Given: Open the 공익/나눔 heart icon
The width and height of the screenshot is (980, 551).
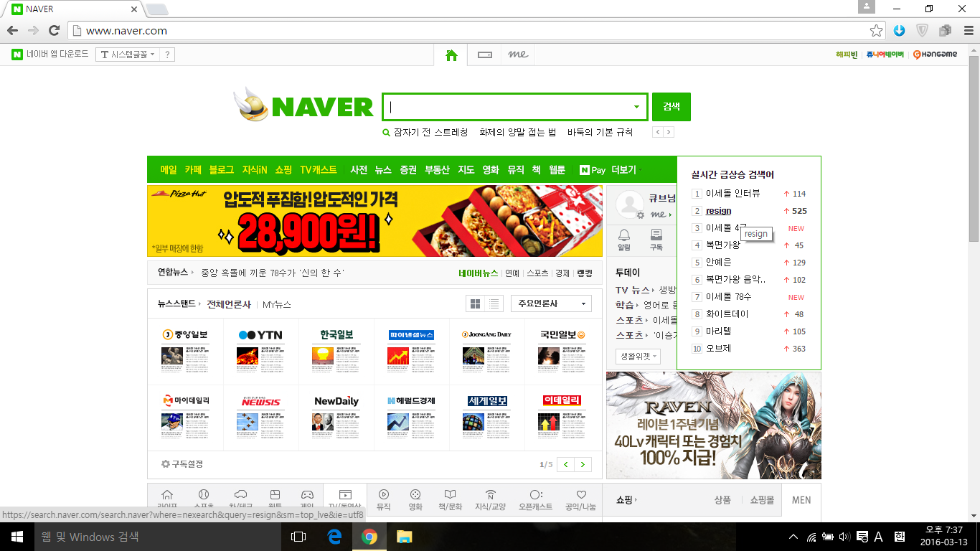Looking at the screenshot, I should 581,499.
